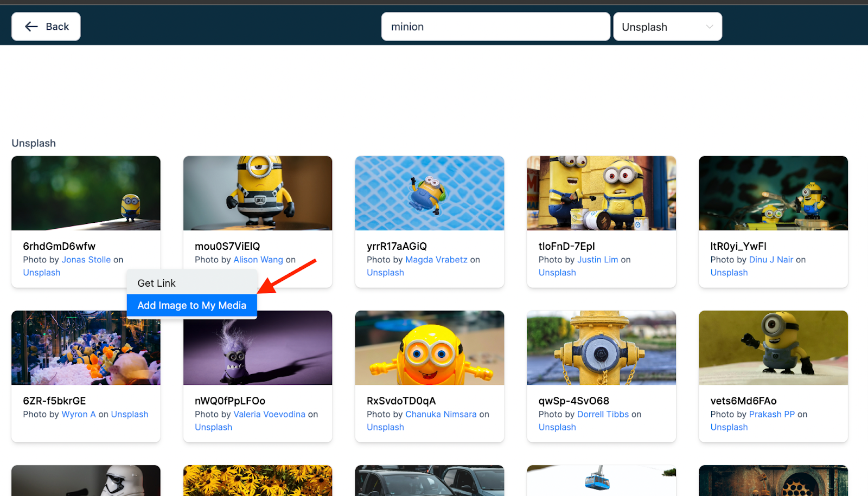Click the yellow fire hydrant image
Image resolution: width=868 pixels, height=496 pixels.
(x=601, y=347)
